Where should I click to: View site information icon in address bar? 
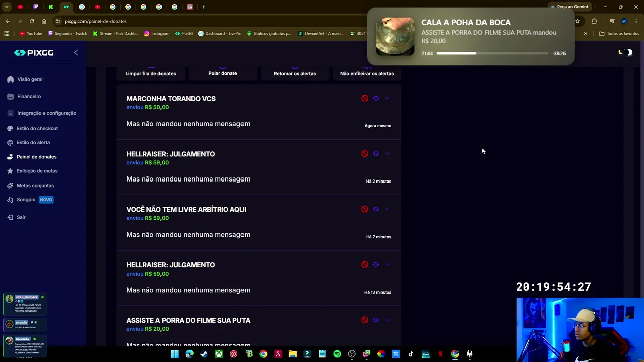point(58,21)
